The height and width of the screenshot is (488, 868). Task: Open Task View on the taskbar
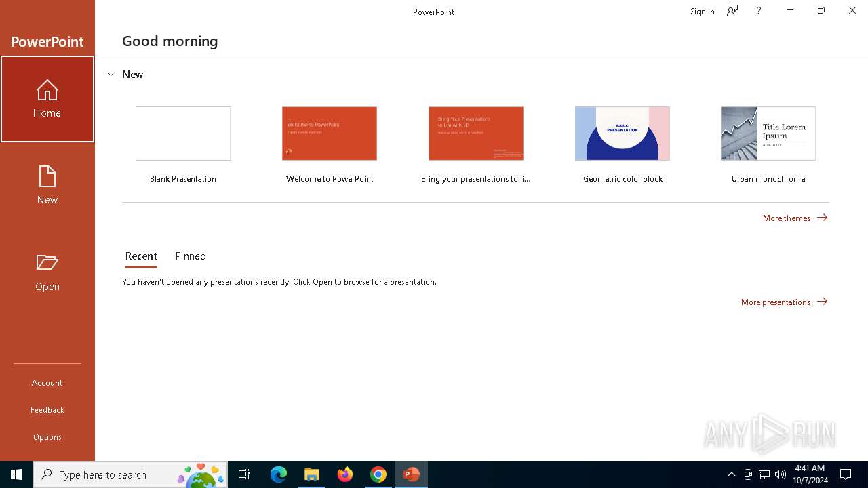coord(244,474)
